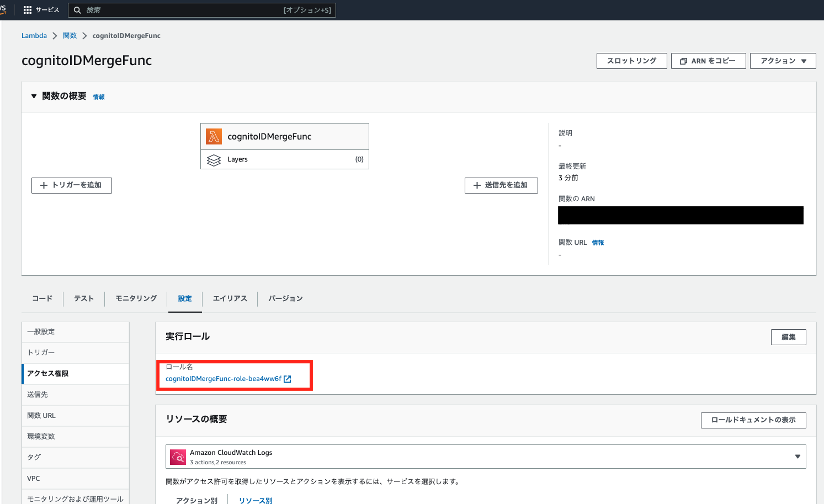Switch to アクション別 tab
The width and height of the screenshot is (824, 504).
coord(196,500)
